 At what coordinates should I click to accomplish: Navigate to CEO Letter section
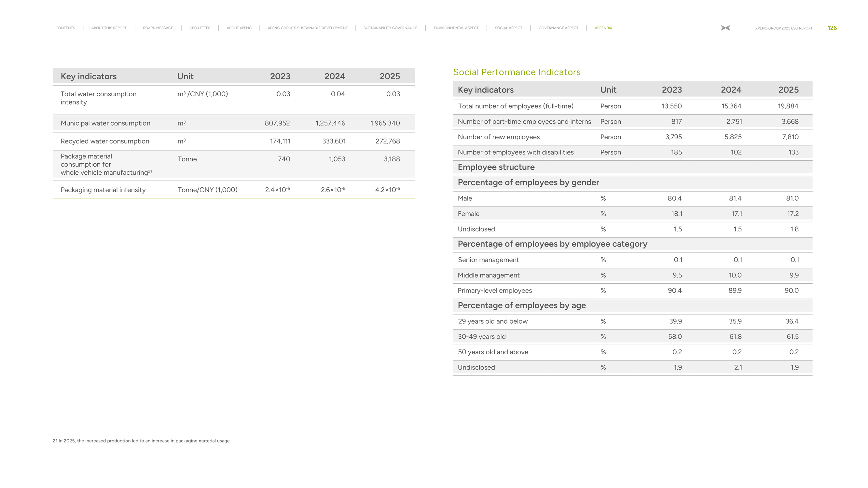pyautogui.click(x=200, y=28)
